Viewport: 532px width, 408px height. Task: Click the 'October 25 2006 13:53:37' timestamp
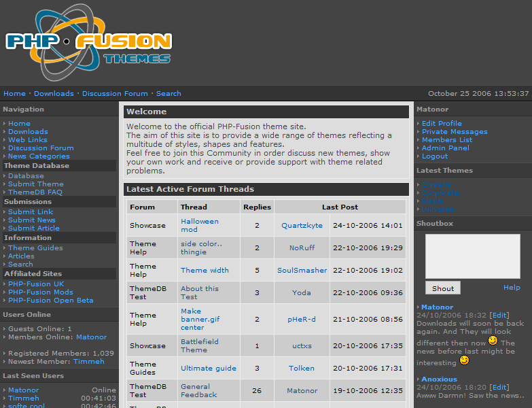pos(478,93)
